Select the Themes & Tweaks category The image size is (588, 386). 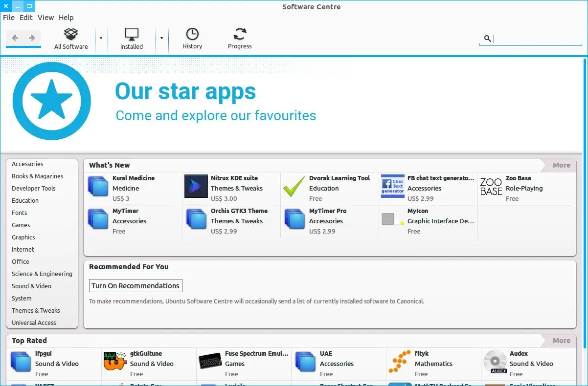click(x=36, y=311)
